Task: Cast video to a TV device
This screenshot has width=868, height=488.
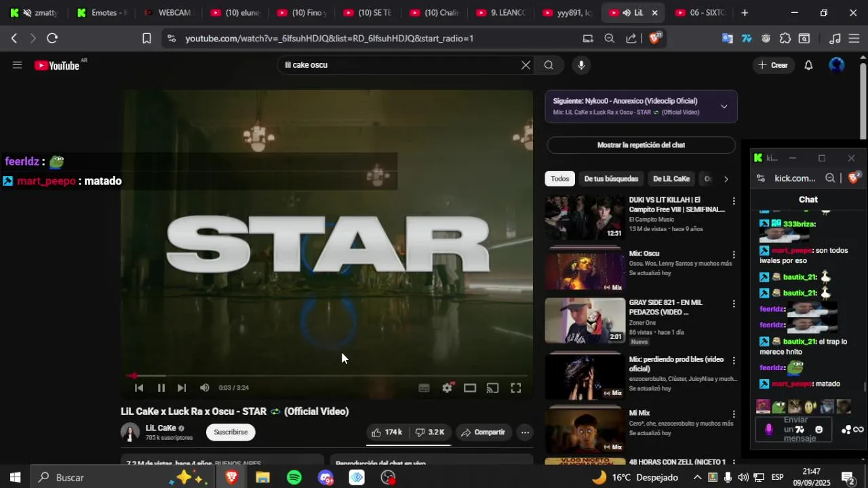Action: point(493,388)
